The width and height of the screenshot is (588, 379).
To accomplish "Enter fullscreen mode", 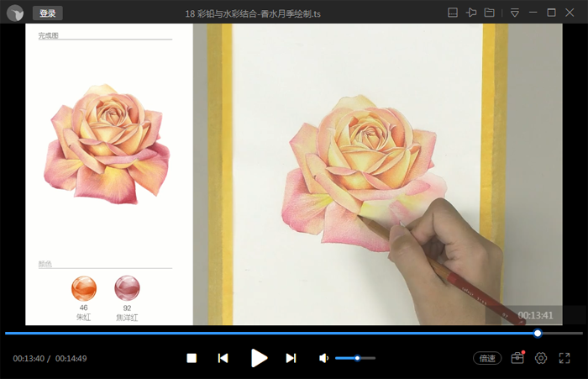I will pos(564,358).
